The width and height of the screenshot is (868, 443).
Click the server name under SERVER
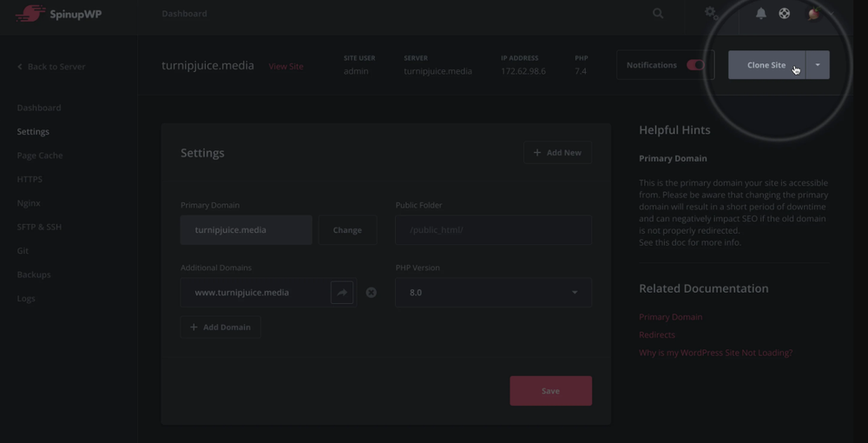[437, 71]
